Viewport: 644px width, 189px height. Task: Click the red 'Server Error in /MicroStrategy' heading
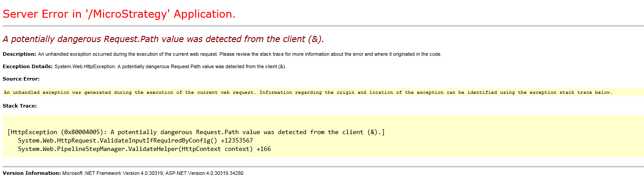click(x=119, y=14)
